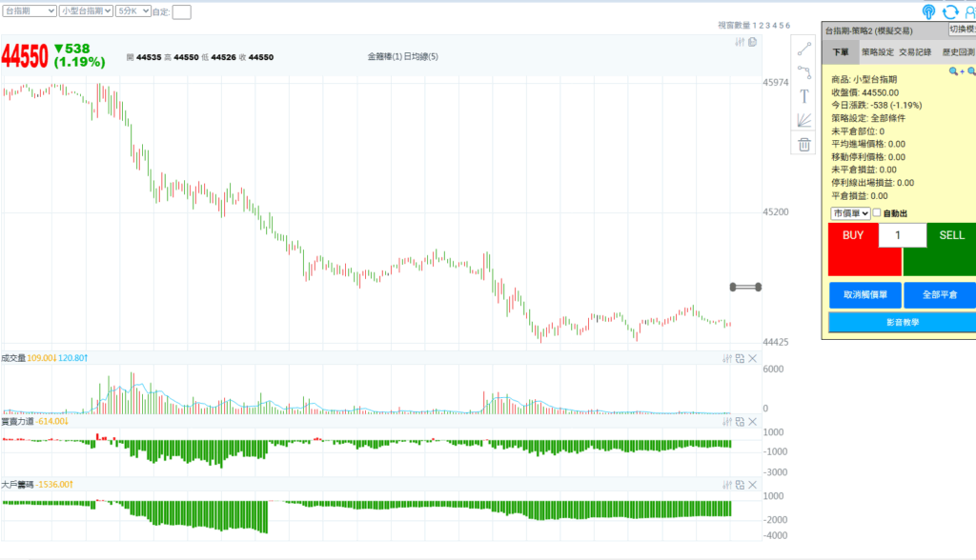The image size is (976, 560).
Task: Select the fan lines drawing tool
Action: click(x=804, y=120)
